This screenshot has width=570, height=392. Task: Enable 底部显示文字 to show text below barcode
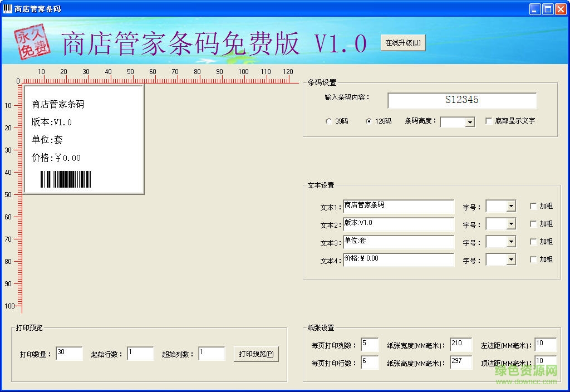488,122
